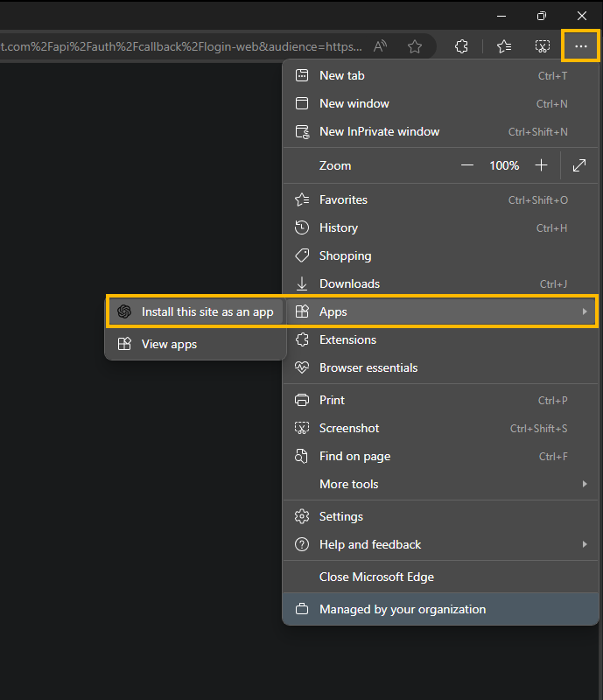
Task: Expand the Apps submenu
Action: point(440,311)
